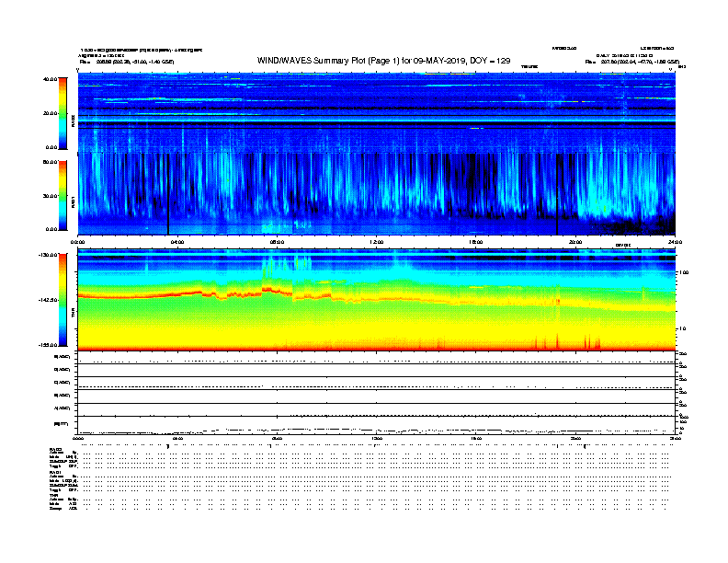Click the rotated RAD1 axis label
The height and width of the screenshot is (563, 728).
tap(73, 201)
